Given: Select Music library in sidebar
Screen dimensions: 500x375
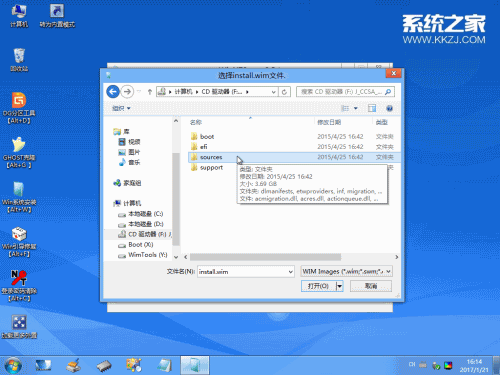Looking at the screenshot, I should point(130,163).
